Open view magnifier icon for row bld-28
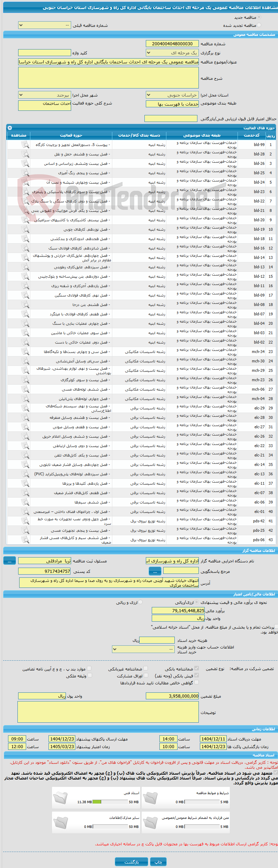Viewport: 278px width, 868px height. (25, 154)
